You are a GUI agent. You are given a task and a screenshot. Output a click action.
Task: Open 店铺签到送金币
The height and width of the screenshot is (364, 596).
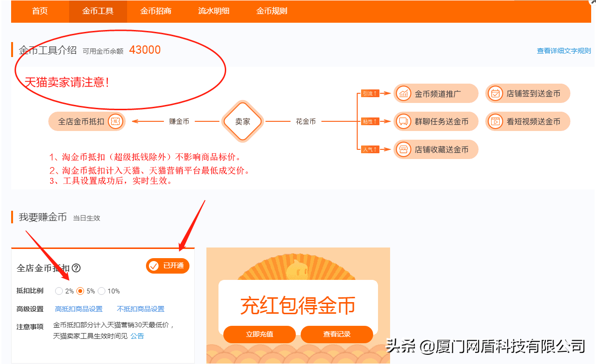(x=528, y=93)
